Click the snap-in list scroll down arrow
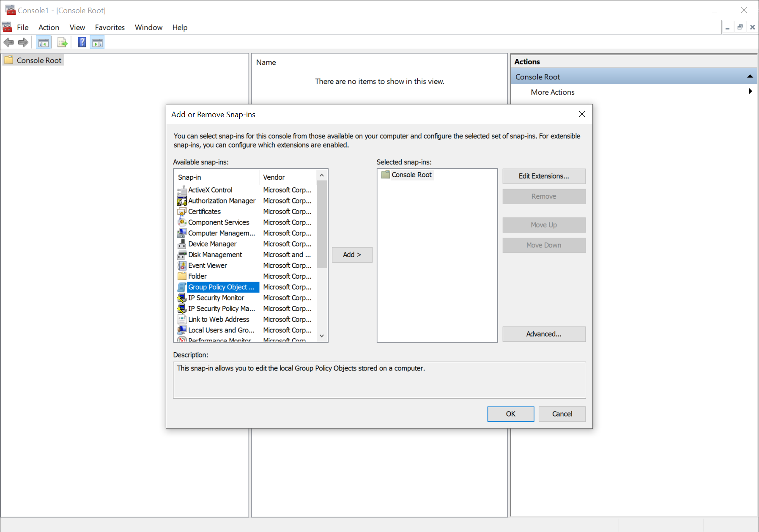The width and height of the screenshot is (759, 532). [322, 336]
